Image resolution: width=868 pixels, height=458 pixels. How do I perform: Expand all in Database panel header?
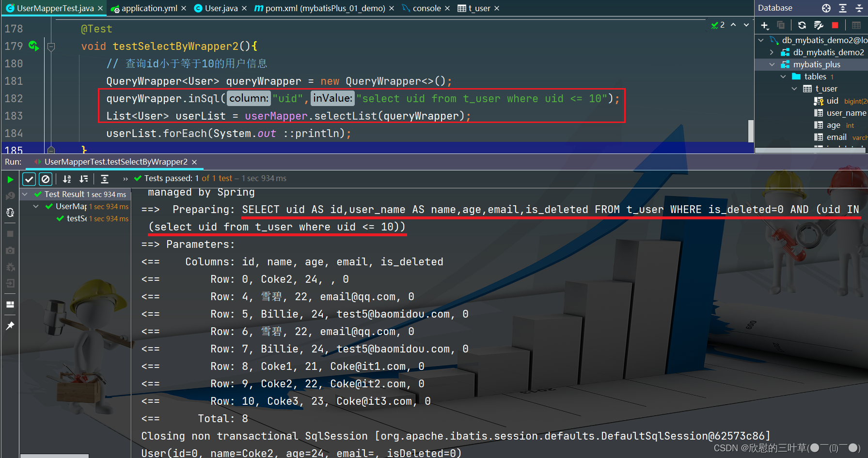pos(843,8)
